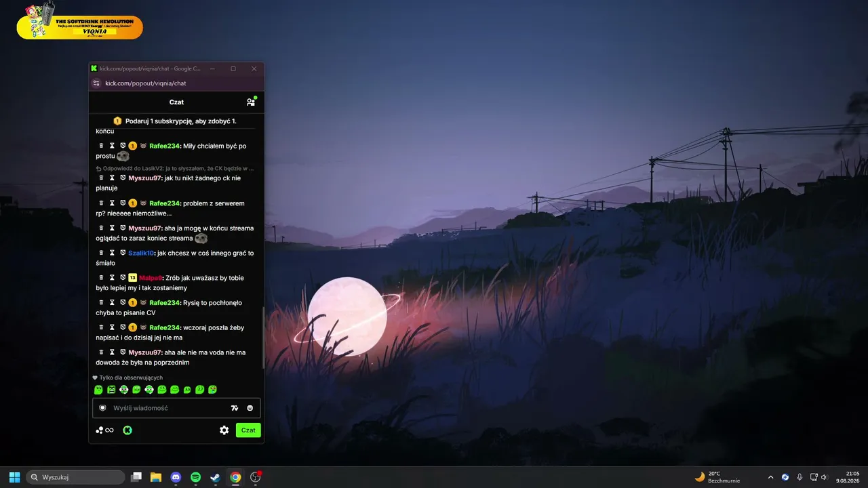868x488 pixels.
Task: Shield icon on 'aha ja mogę' message
Action: pyautogui.click(x=123, y=228)
